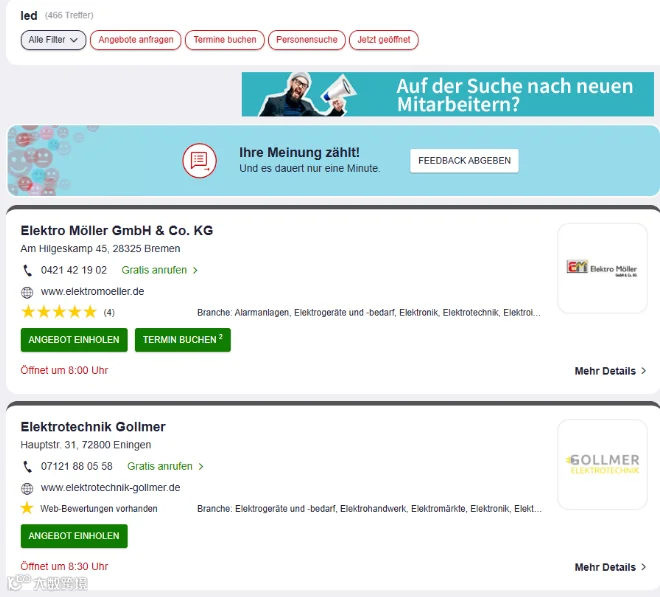Click the Gollmer Elektrotechnik logo thumbnail
Screen dimensions: 660x597
pyautogui.click(x=602, y=464)
